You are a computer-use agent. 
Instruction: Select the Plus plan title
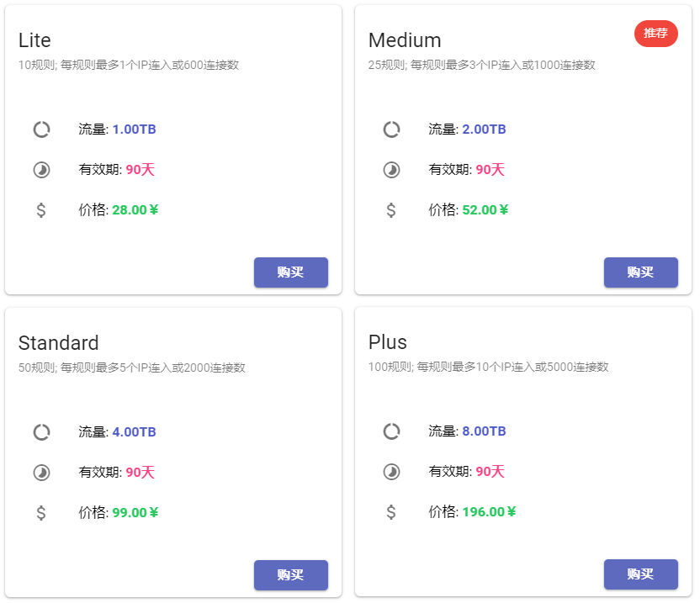click(x=388, y=343)
